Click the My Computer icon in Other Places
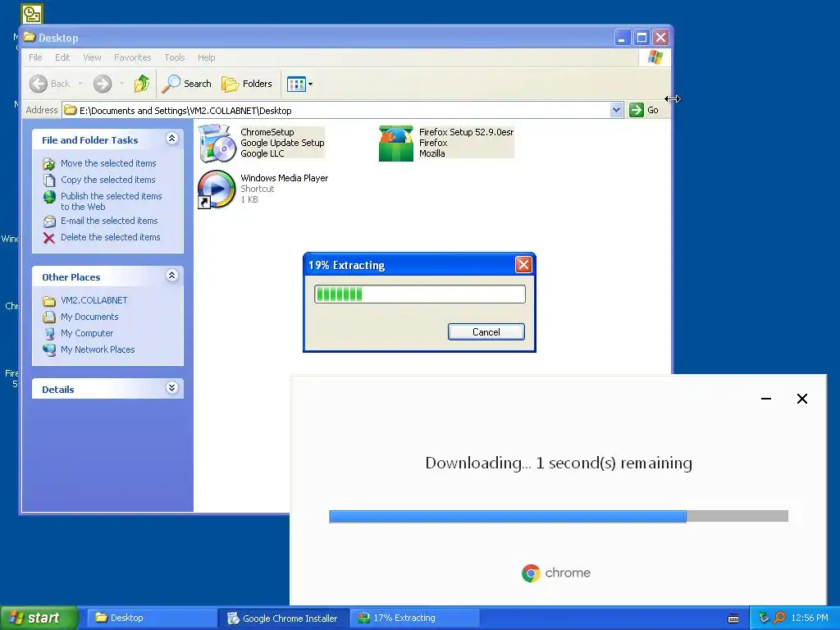Viewport: 840px width, 630px height. click(x=48, y=334)
